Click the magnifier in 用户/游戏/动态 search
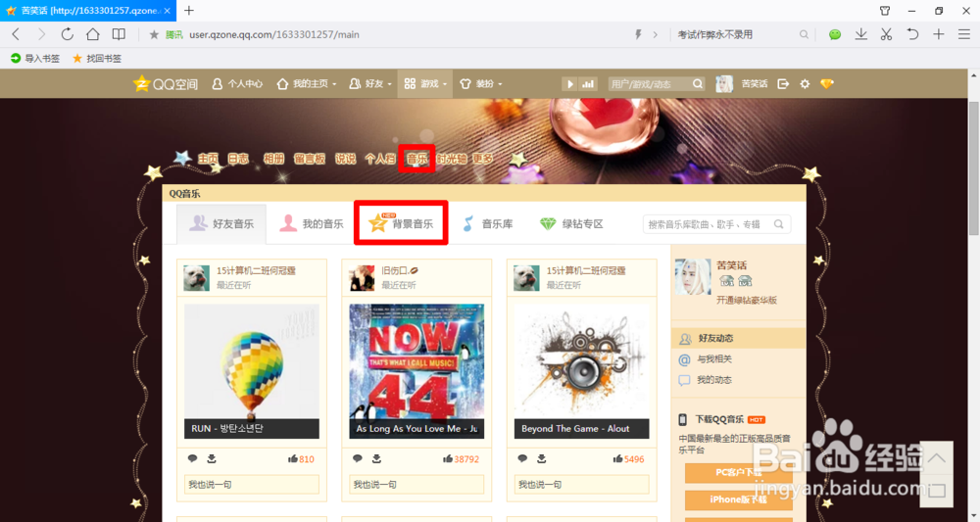Image resolution: width=980 pixels, height=522 pixels. (698, 83)
